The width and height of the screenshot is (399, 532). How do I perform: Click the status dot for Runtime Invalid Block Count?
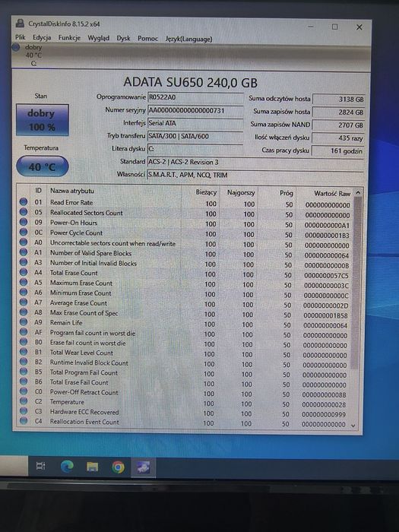pos(24,362)
